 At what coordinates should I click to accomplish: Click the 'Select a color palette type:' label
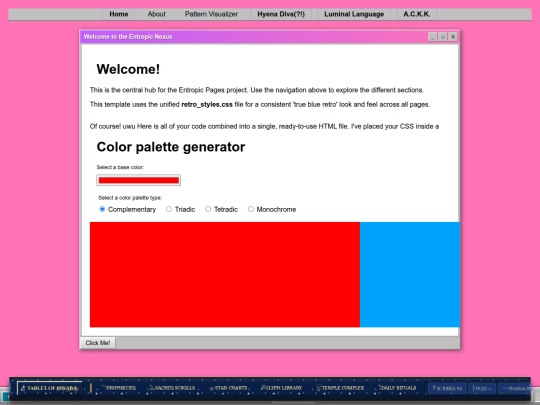130,198
